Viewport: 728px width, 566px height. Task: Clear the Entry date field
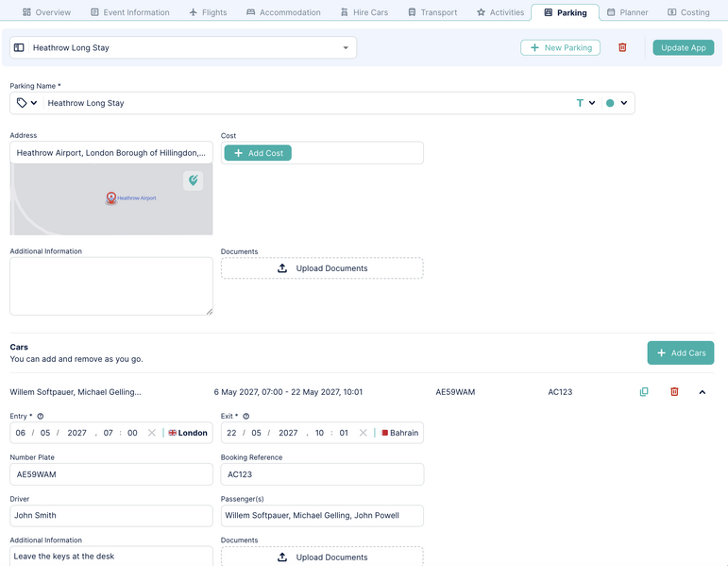[x=151, y=433]
